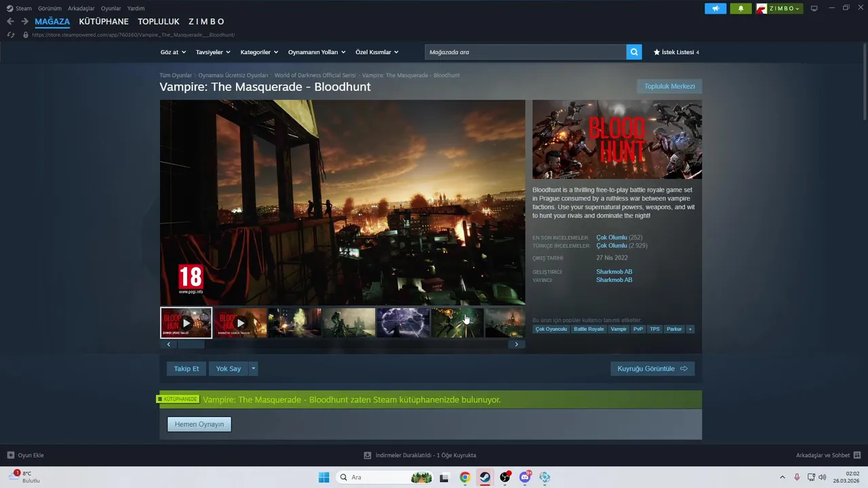
Task: Click the Topluluk Merkezi button
Action: 669,86
